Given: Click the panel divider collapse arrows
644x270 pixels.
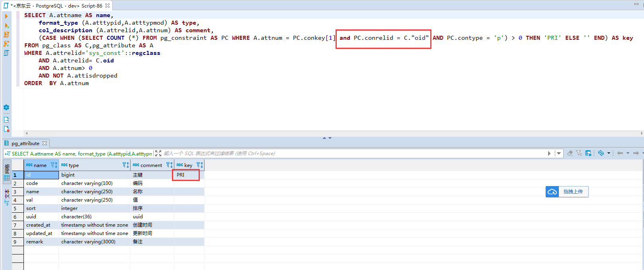Looking at the screenshot, I should 327,138.
